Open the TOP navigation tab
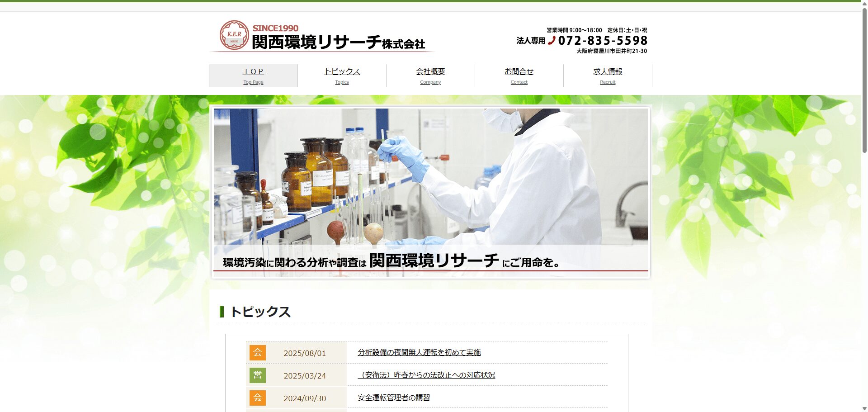 253,76
